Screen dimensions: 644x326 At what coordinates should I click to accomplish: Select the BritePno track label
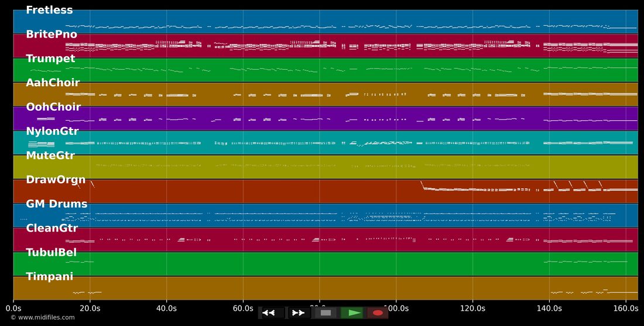click(x=52, y=35)
